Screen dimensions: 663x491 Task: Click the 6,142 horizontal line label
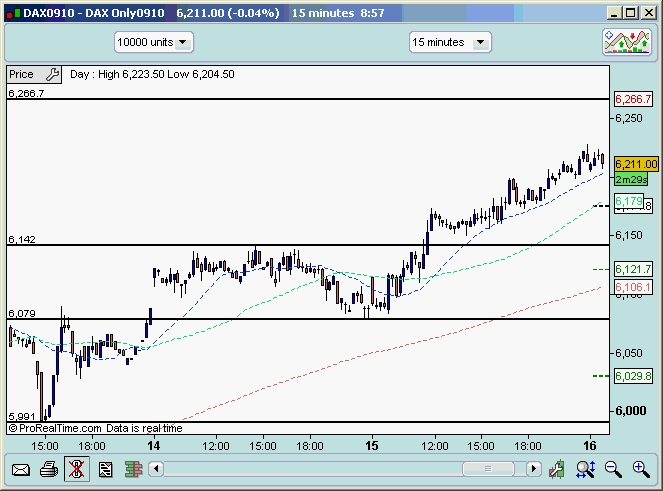tap(22, 239)
